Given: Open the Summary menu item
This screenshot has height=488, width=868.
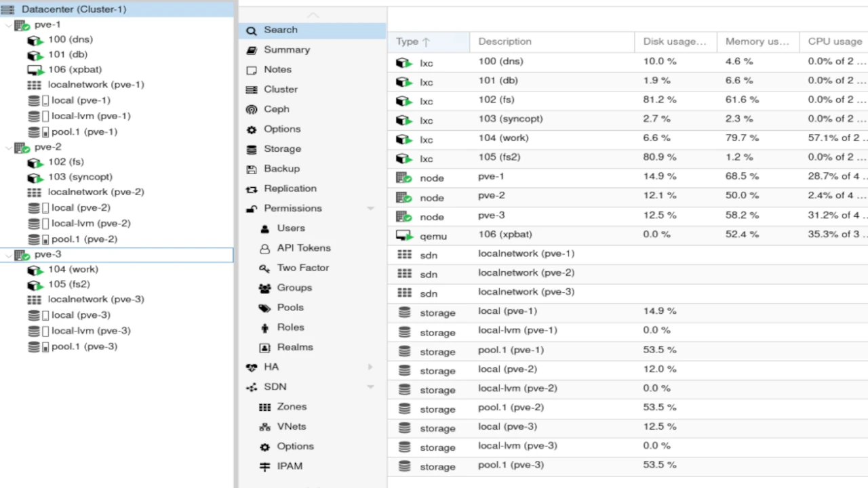Looking at the screenshot, I should pyautogui.click(x=286, y=49).
